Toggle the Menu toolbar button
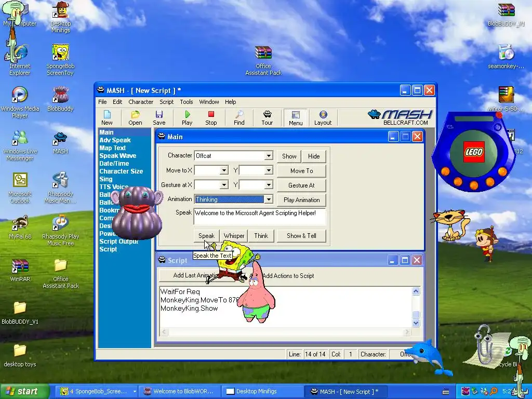 (296, 118)
